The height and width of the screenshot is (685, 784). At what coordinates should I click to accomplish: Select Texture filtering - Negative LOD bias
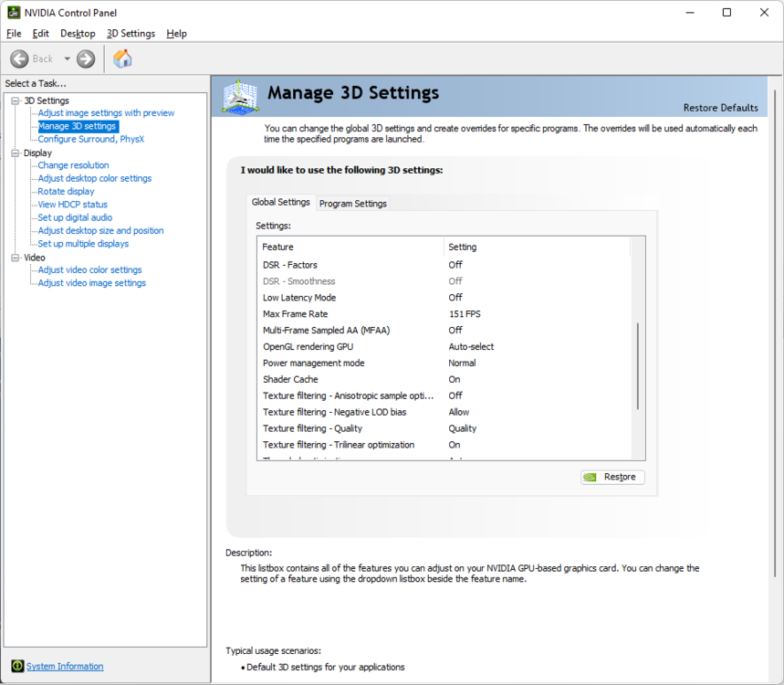click(x=444, y=412)
